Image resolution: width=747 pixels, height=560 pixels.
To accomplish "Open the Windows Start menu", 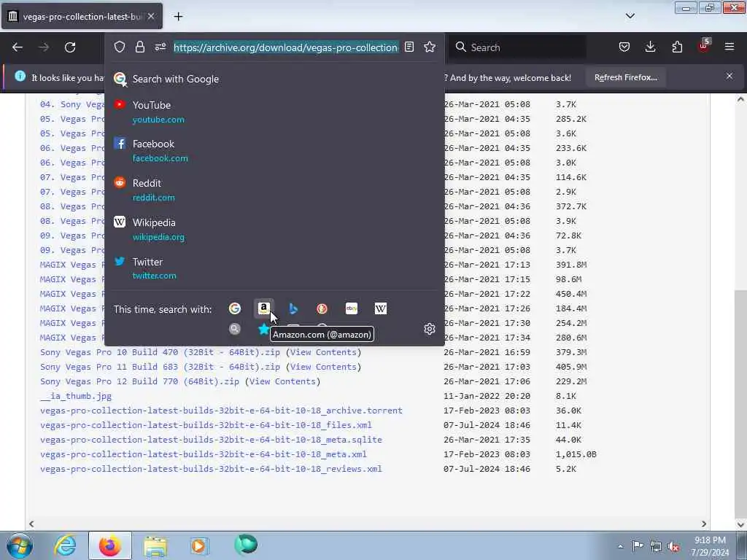I will (20, 545).
